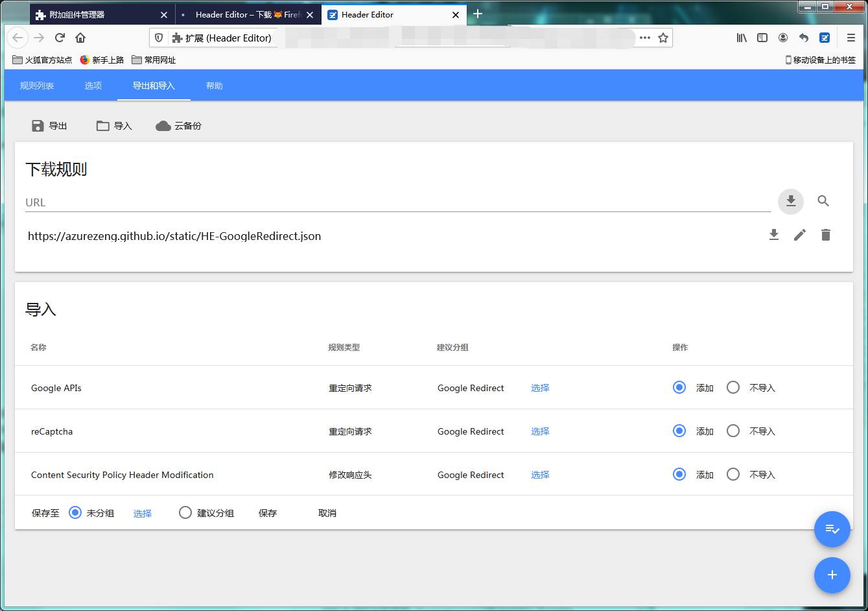
Task: Click the browser Back arrow button
Action: click(x=18, y=38)
